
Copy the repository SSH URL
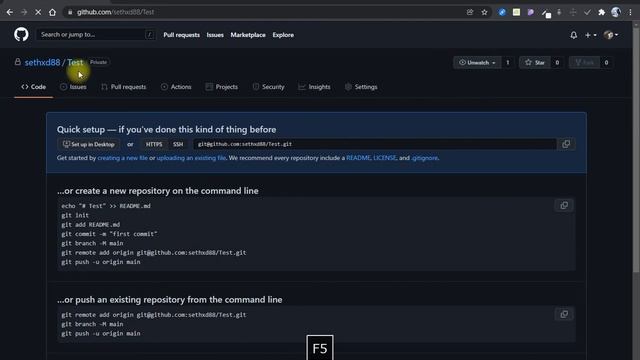point(566,144)
